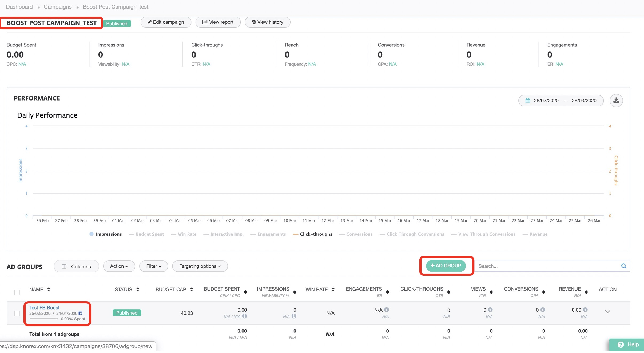Click the download chart icon
644x353 pixels.
click(616, 101)
